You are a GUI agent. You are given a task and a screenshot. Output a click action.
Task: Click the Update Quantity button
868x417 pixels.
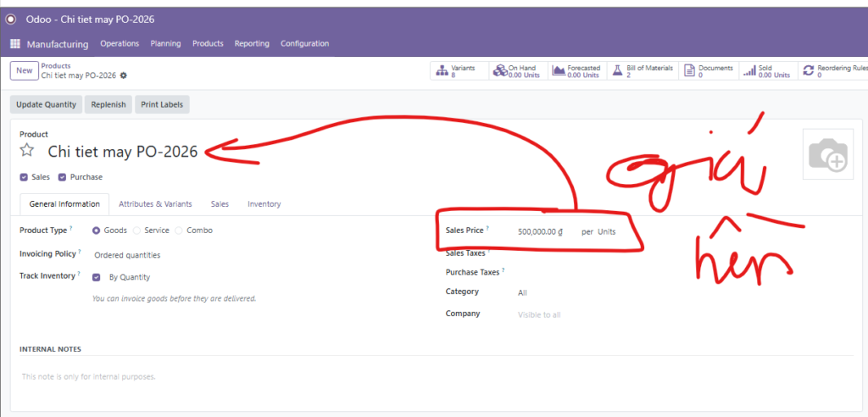tap(46, 105)
